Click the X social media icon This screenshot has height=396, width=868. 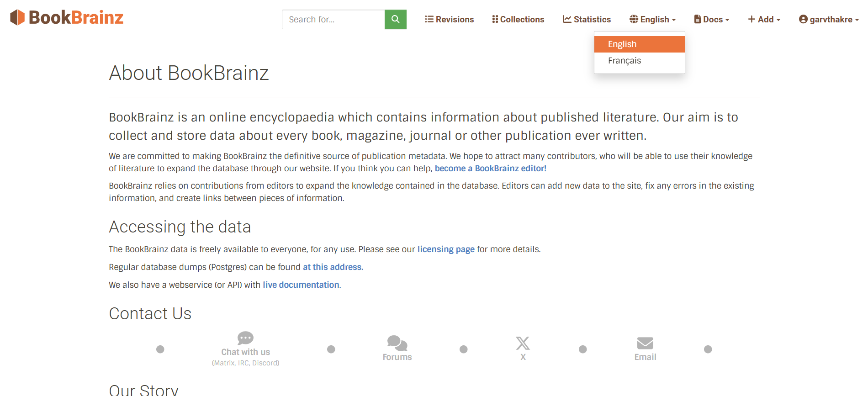523,343
